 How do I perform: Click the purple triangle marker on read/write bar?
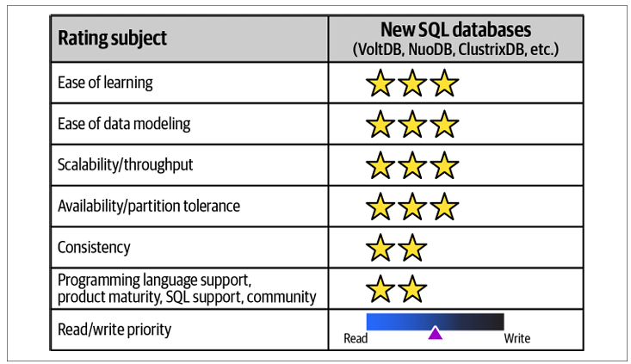click(x=436, y=333)
